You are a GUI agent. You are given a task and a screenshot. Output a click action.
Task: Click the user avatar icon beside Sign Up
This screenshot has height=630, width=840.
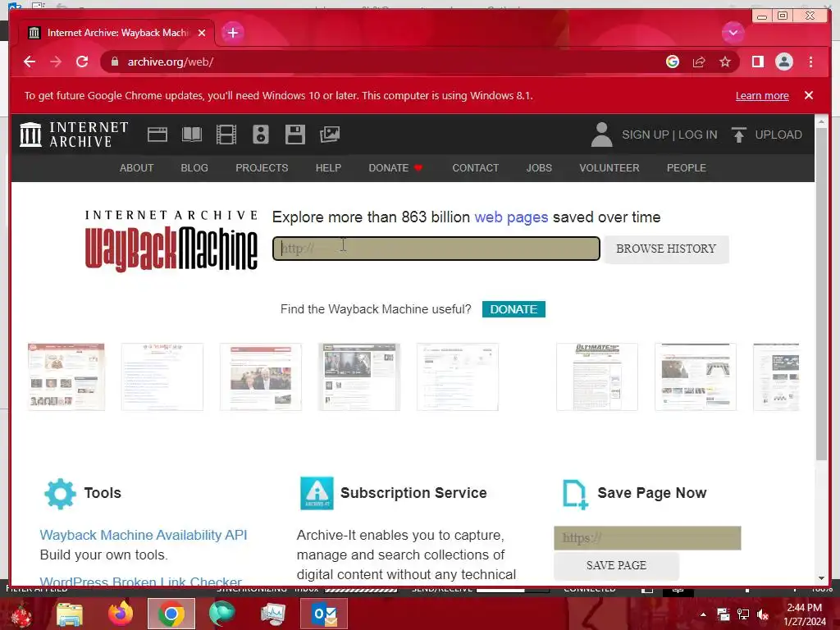point(601,135)
